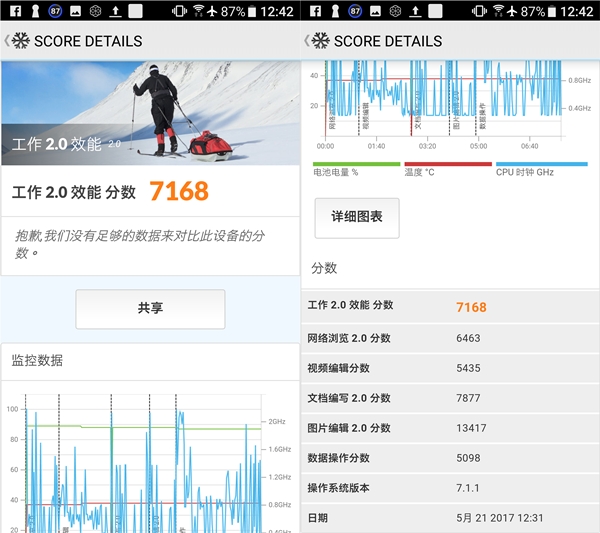Image resolution: width=600 pixels, height=533 pixels.
Task: Open the 详细图表 detailed chart button
Action: [x=357, y=217]
